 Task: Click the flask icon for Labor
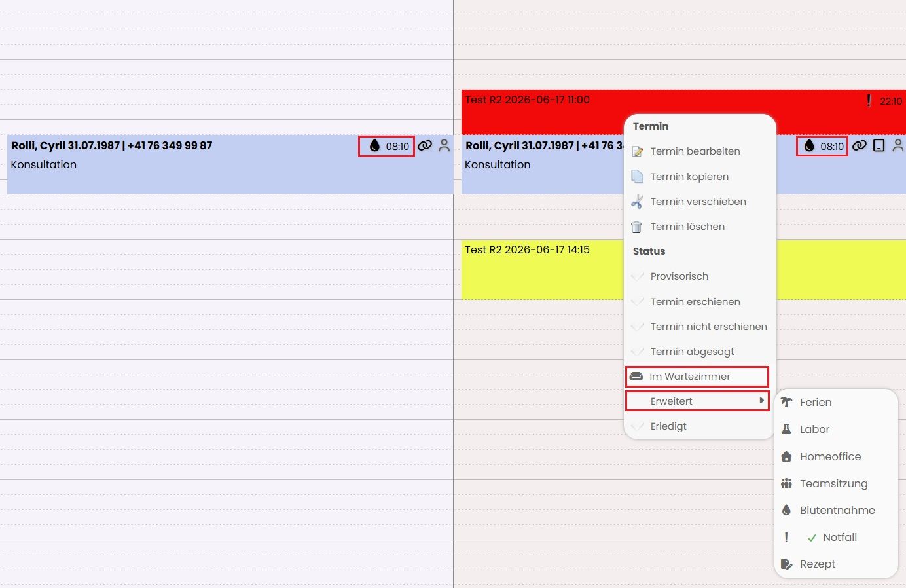click(786, 429)
